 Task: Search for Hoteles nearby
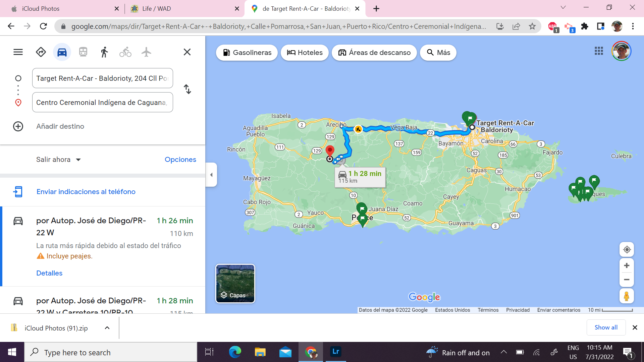tap(305, 53)
